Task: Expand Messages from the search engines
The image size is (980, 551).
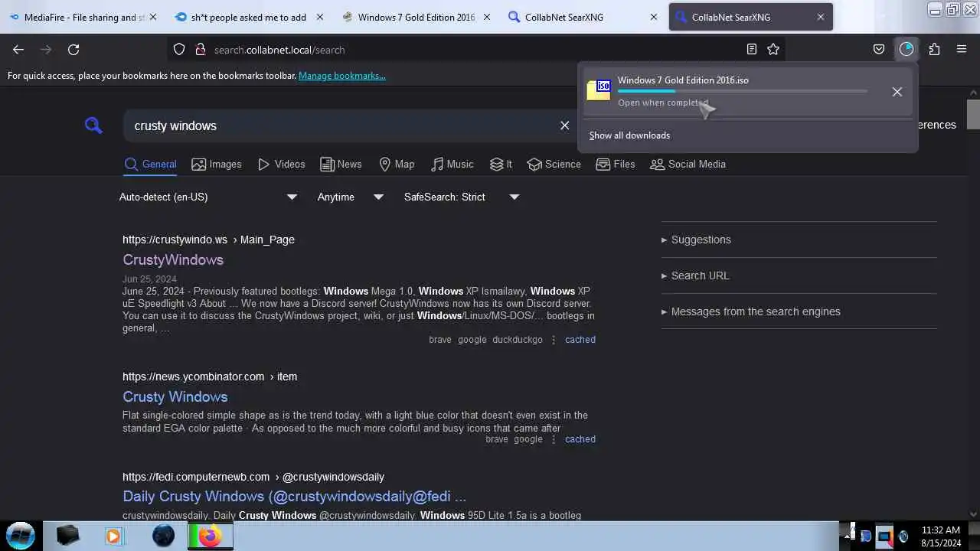Action: (x=750, y=311)
